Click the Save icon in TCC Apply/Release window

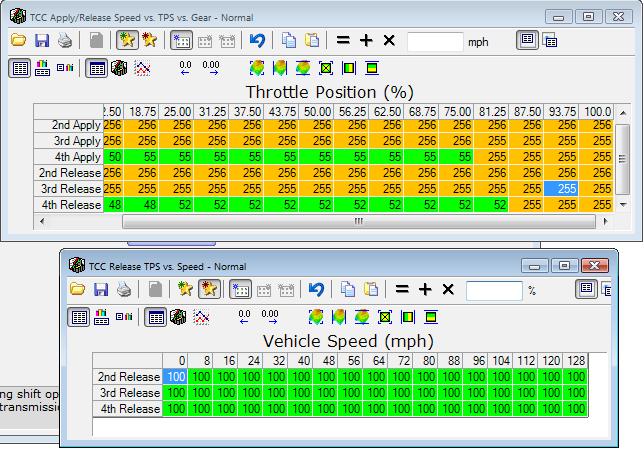42,41
